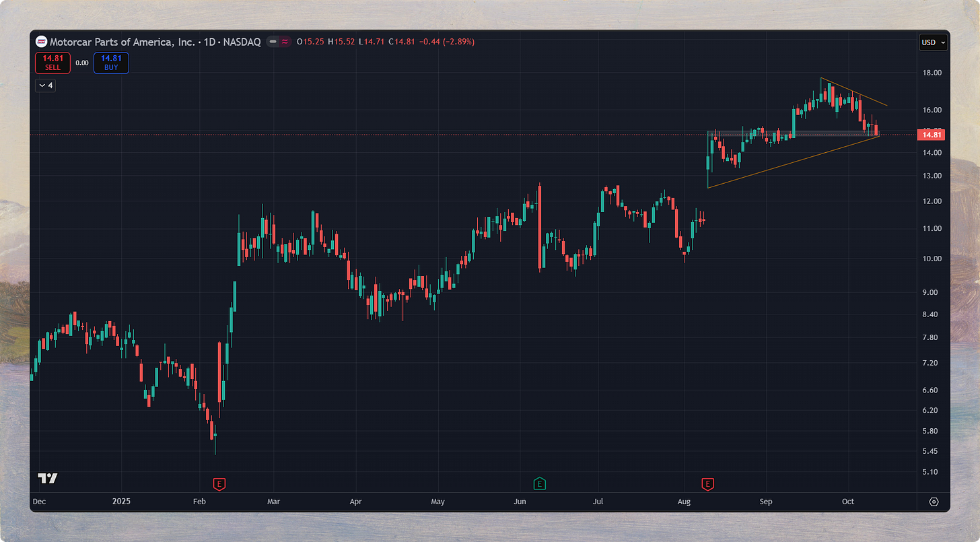Click the May label on the time axis
This screenshot has height=542, width=980.
coord(438,502)
